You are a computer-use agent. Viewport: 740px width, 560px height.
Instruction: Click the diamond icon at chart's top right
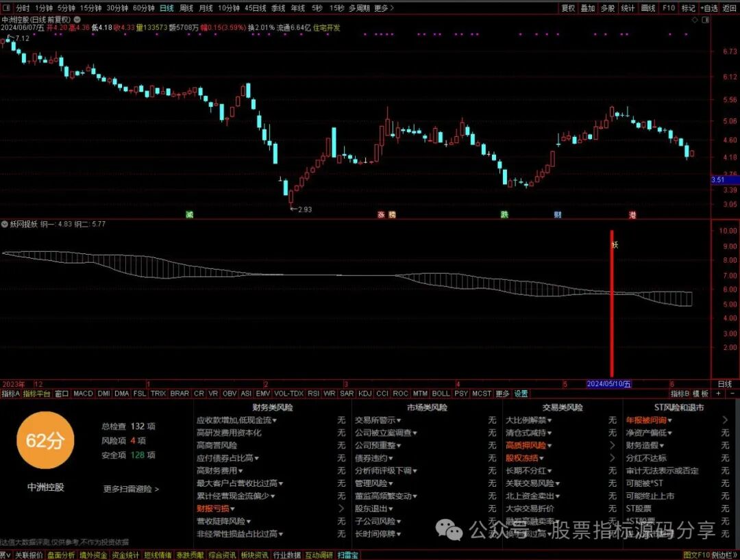tap(695, 20)
